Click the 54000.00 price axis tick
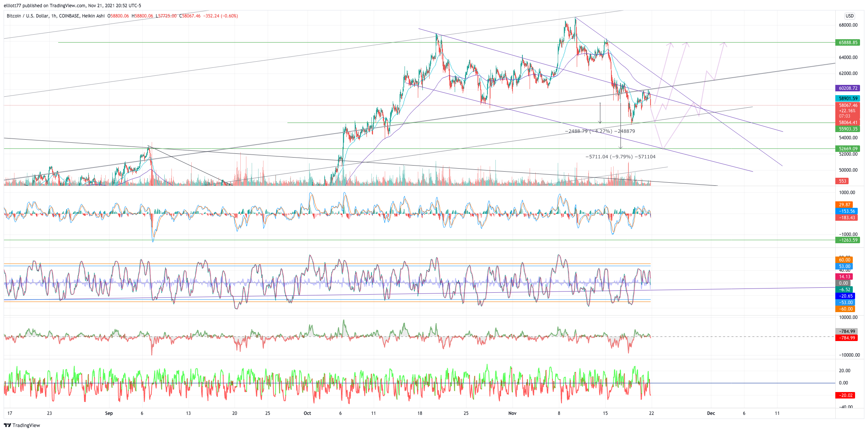 pyautogui.click(x=848, y=138)
